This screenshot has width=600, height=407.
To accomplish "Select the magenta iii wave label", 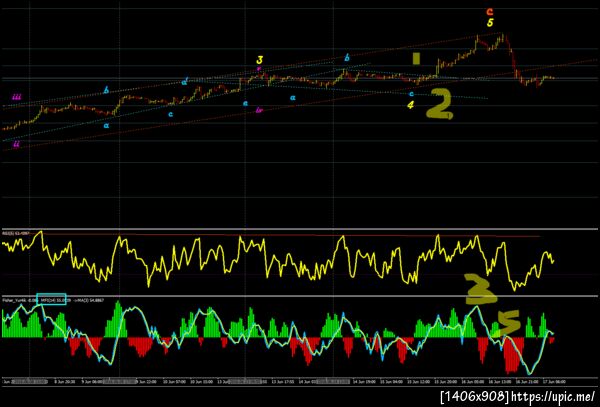I will coord(16,97).
